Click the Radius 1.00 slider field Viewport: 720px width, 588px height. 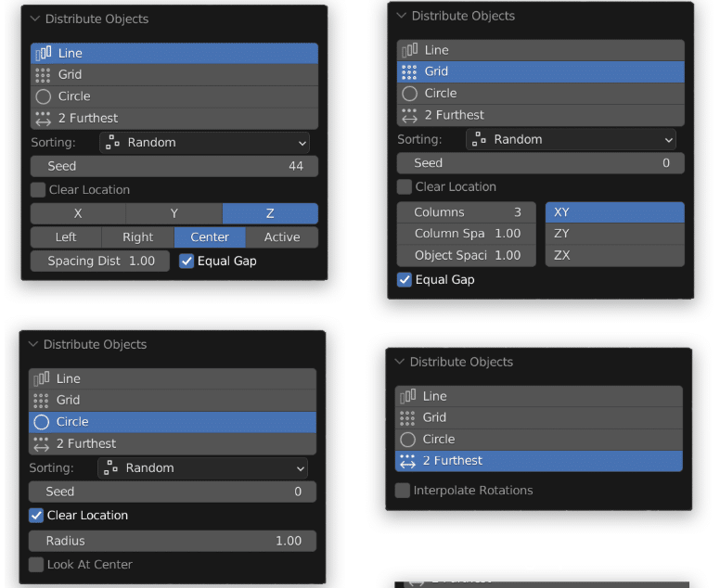tap(173, 541)
